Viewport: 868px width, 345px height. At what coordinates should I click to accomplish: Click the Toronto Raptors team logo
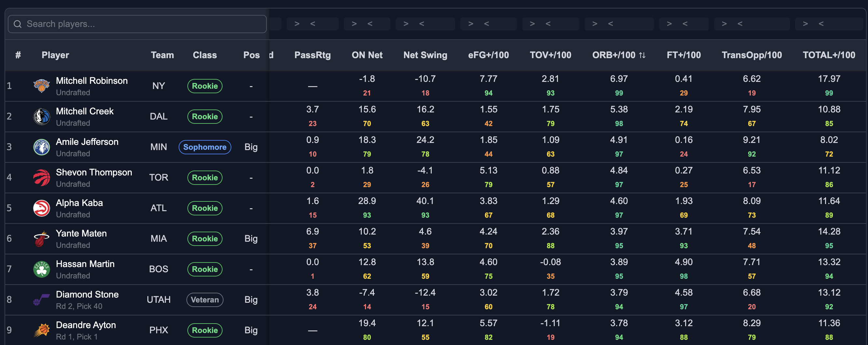tap(41, 177)
